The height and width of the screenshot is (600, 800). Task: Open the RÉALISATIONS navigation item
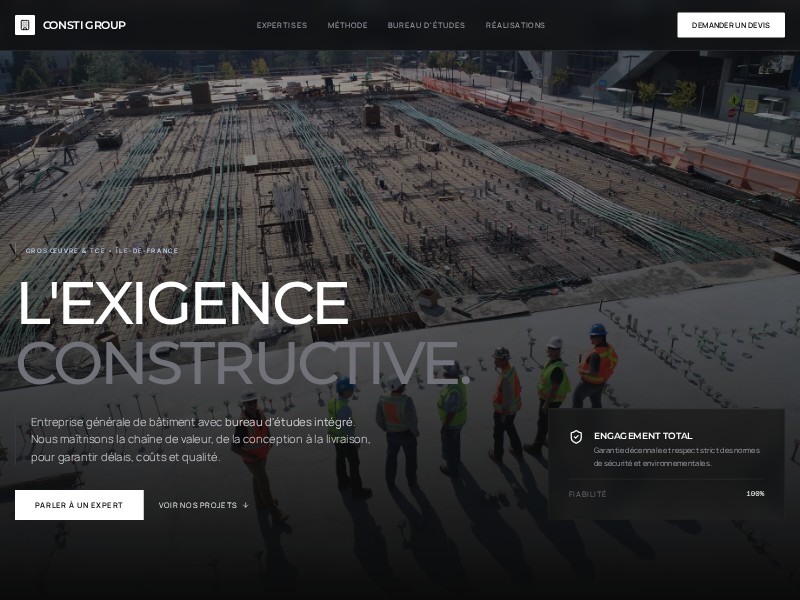click(514, 25)
